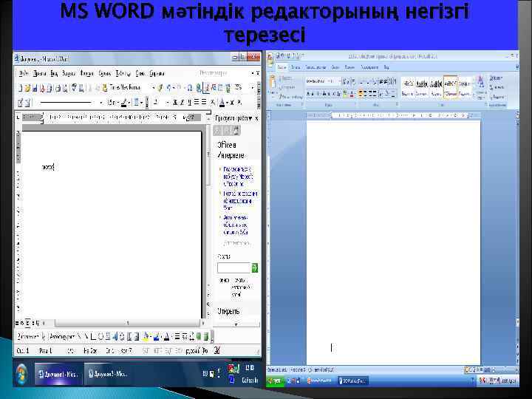Switch to the Вставка tab in Word 2007
Image resolution: width=532 pixels, height=399 pixels.
tap(296, 67)
